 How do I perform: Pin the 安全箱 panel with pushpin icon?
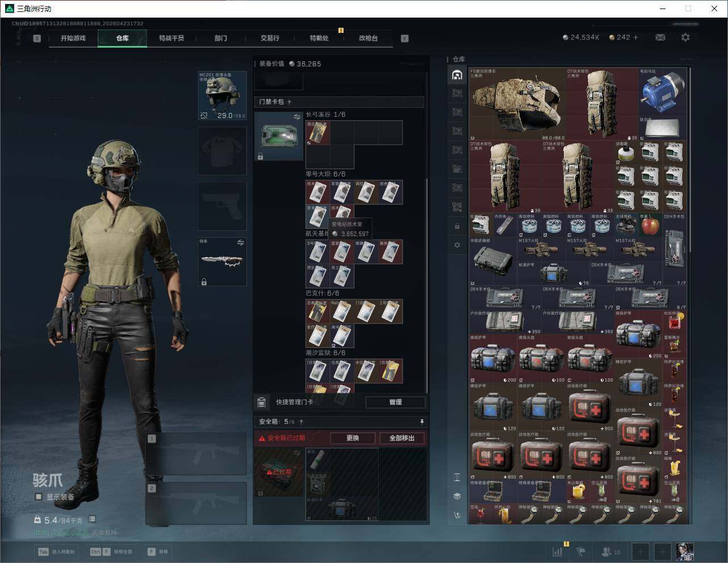pyautogui.click(x=421, y=422)
